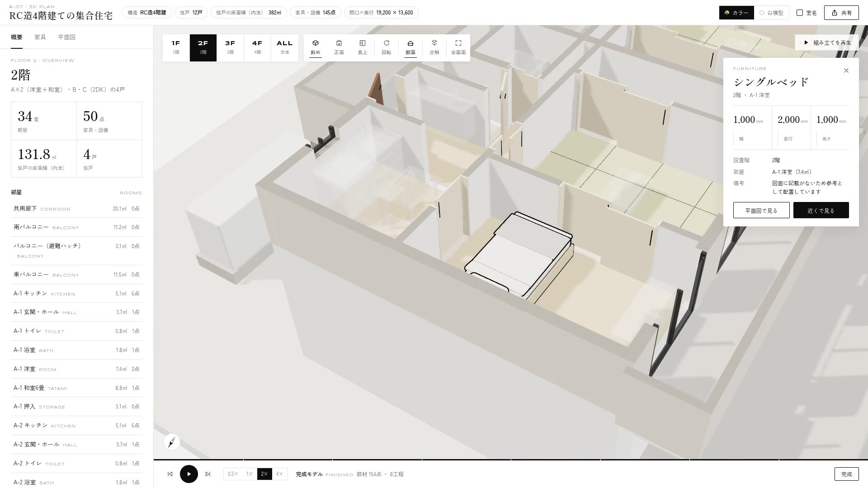Select the 2× speed option
Image resolution: width=868 pixels, height=488 pixels.
click(264, 474)
